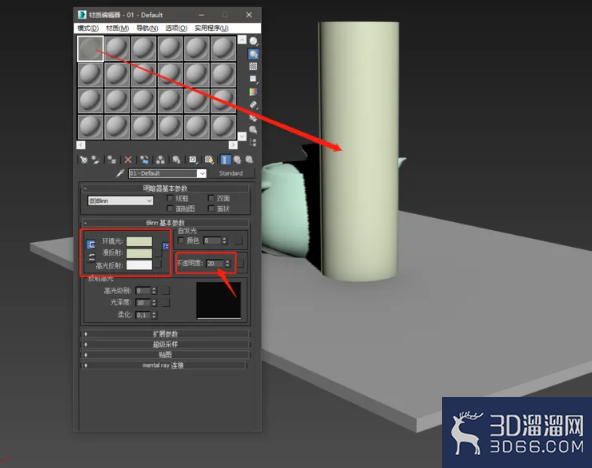Viewport: 592px width, 468px height.
Task: Expand the 扩展参数 rollout
Action: [x=165, y=334]
